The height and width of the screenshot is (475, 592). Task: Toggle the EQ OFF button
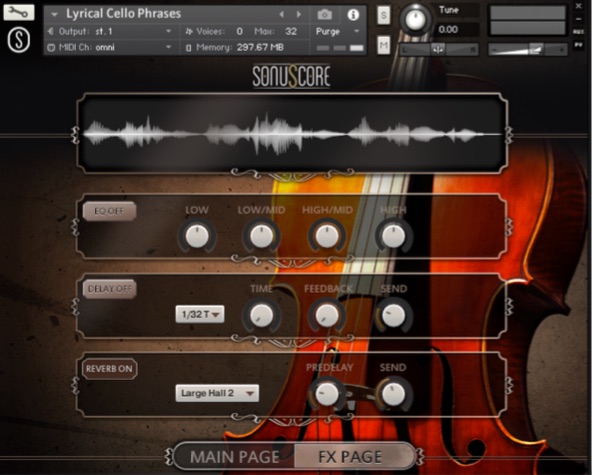pyautogui.click(x=109, y=211)
